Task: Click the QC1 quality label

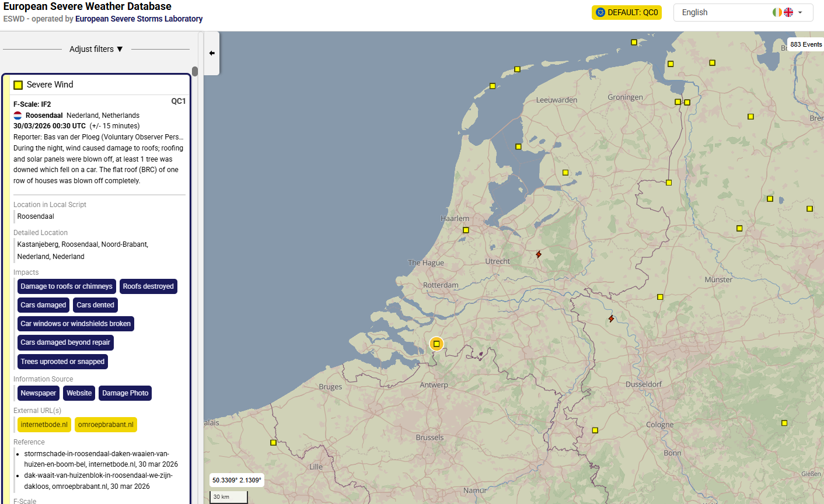Action: (179, 101)
